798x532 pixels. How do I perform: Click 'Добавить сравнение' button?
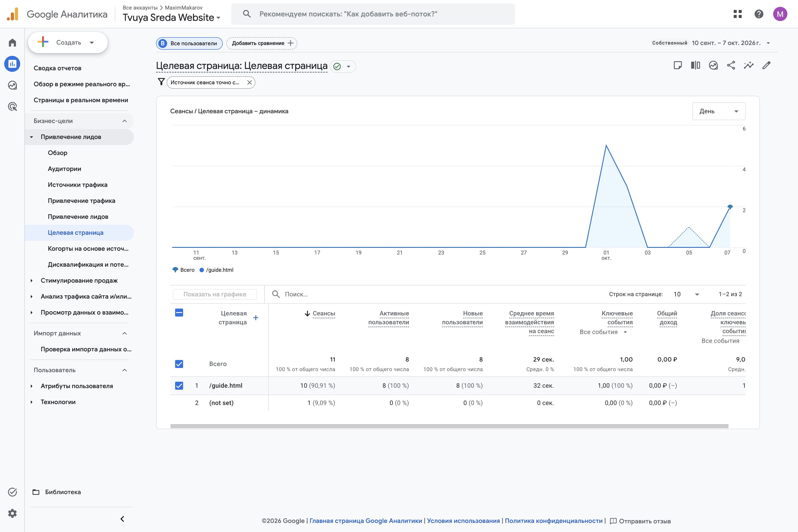pos(262,43)
